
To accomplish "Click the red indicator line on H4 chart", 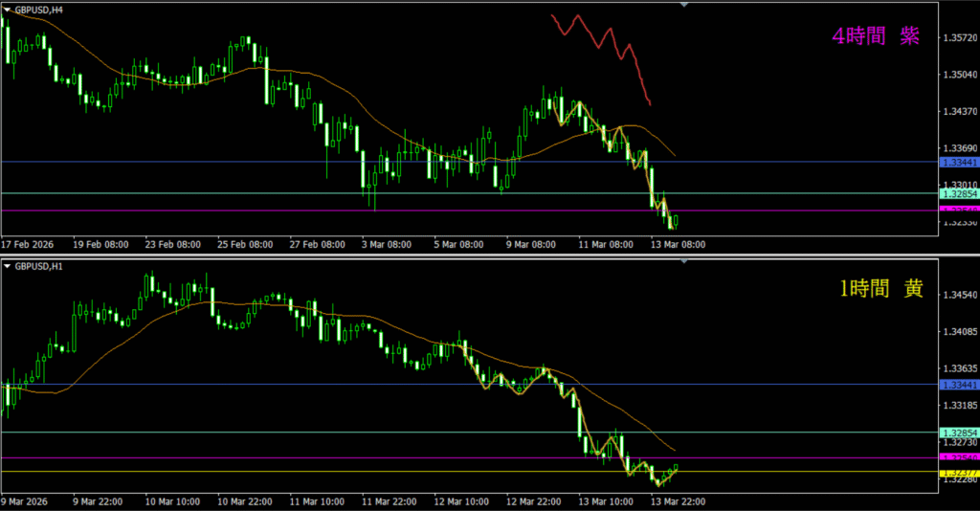I will 604,40.
